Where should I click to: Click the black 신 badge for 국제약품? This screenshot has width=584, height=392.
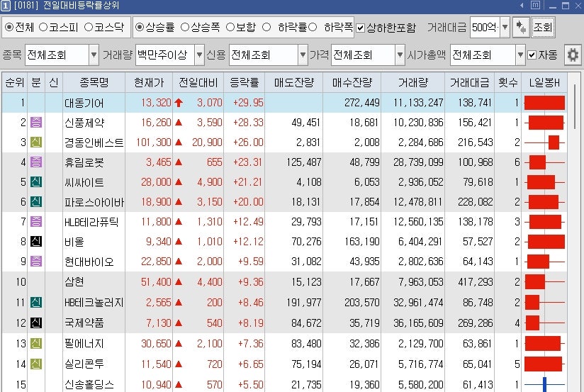36,323
